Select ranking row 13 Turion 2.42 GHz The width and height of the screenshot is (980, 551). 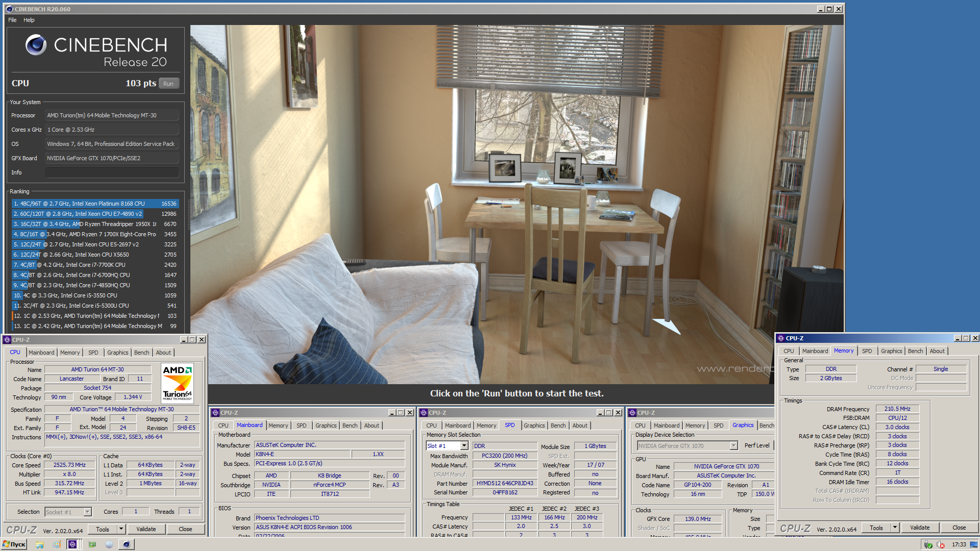(95, 326)
